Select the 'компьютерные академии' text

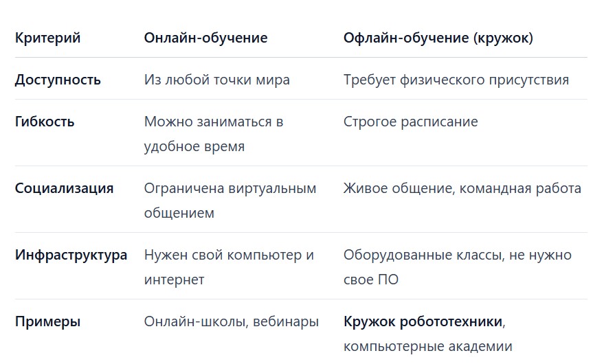[x=427, y=346]
